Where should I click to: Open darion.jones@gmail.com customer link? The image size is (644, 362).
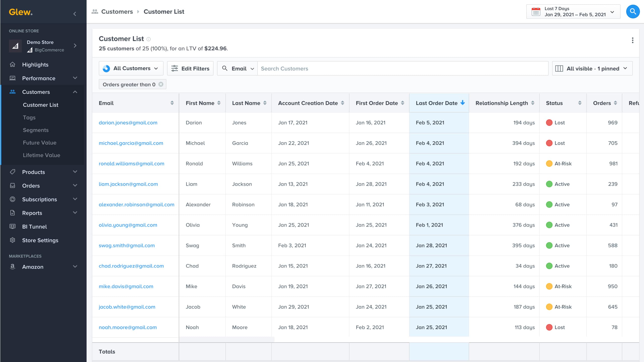[128, 123]
